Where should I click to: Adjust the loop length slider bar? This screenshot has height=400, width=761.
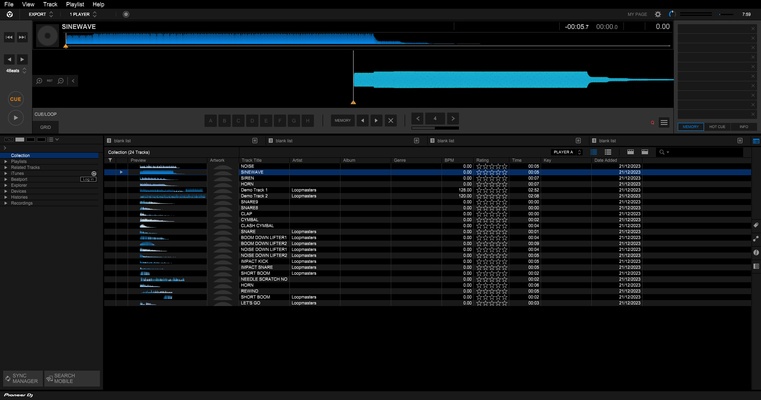pos(435,128)
